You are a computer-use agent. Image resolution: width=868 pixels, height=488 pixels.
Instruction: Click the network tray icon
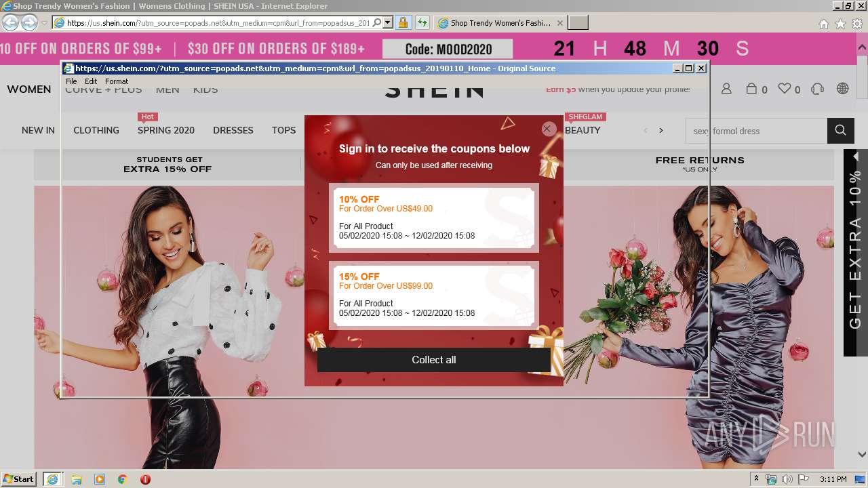pyautogui.click(x=771, y=479)
